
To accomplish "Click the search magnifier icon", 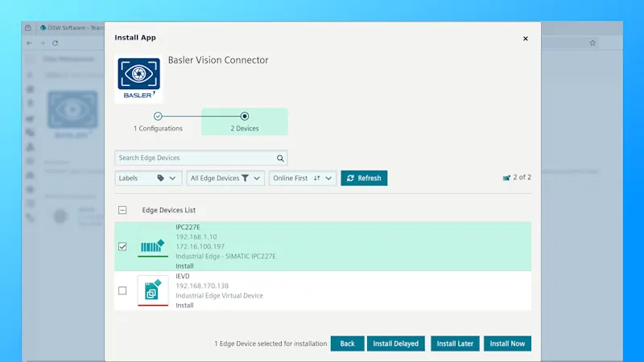I will point(280,158).
